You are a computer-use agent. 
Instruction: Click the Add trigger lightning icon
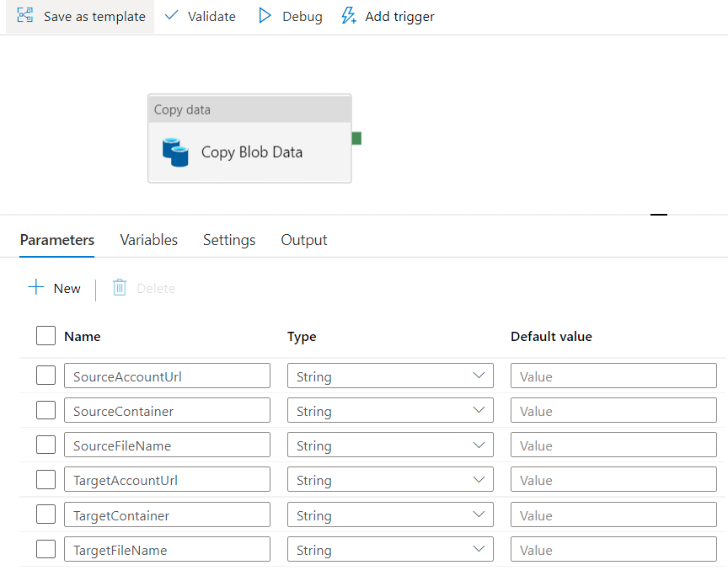point(349,16)
